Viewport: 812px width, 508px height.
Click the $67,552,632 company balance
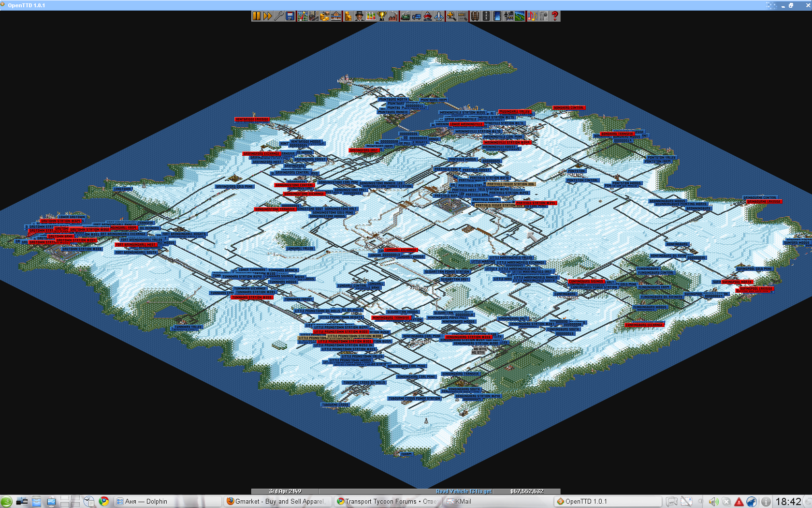527,491
